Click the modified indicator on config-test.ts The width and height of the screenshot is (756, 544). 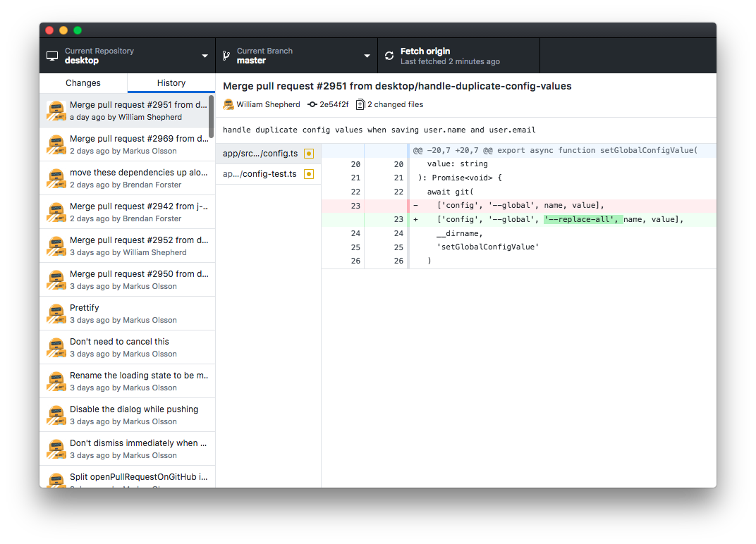pyautogui.click(x=308, y=173)
